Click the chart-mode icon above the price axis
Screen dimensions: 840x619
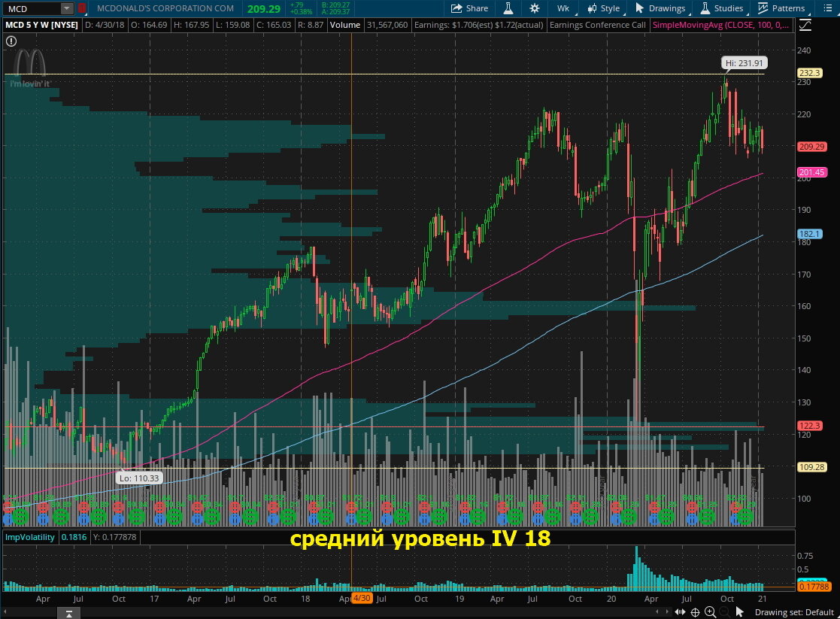805,25
